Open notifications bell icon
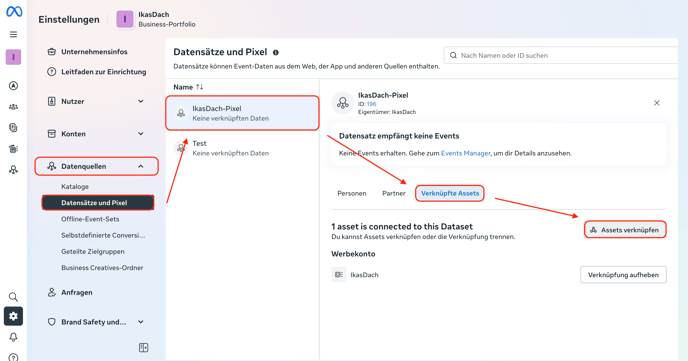 coord(14,337)
